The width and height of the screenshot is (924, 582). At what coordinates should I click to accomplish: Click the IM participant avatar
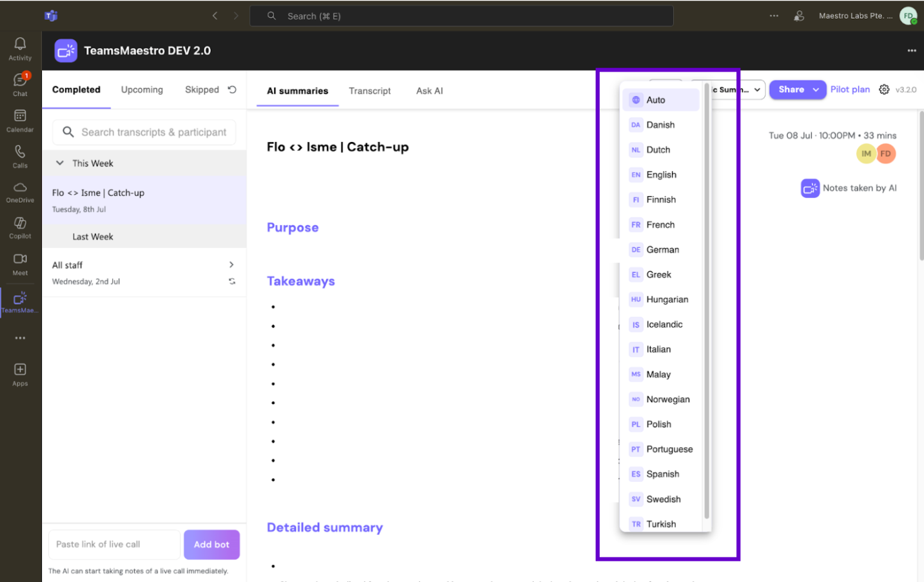coord(866,154)
